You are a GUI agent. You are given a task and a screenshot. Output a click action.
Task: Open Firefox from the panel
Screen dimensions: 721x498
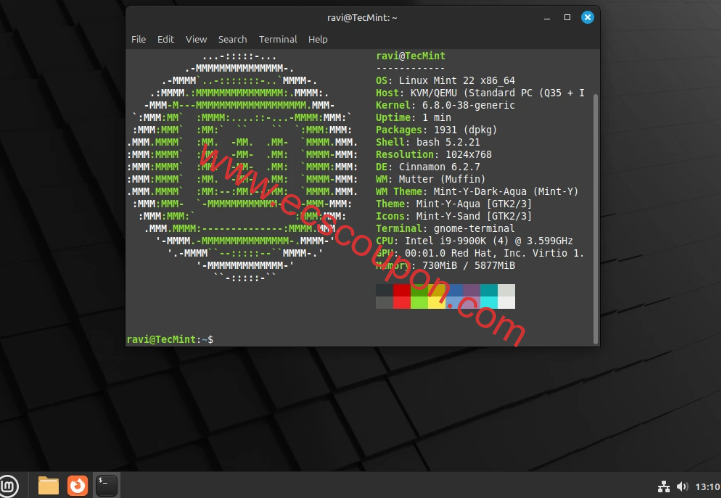(77, 486)
